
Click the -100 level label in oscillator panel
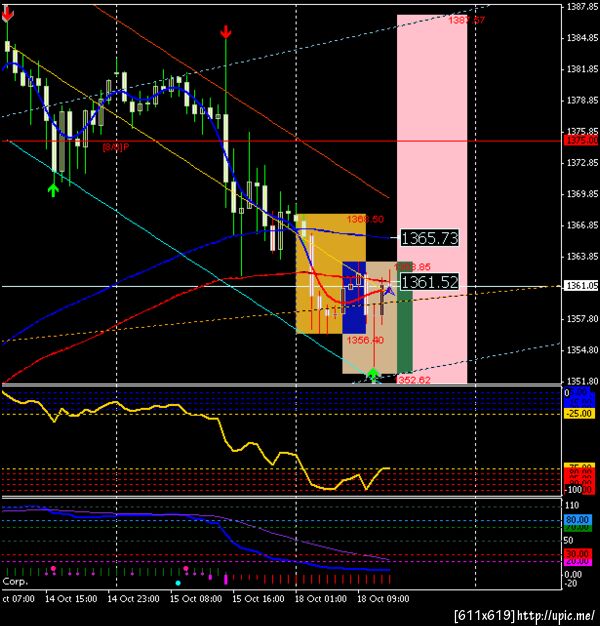[x=575, y=489]
